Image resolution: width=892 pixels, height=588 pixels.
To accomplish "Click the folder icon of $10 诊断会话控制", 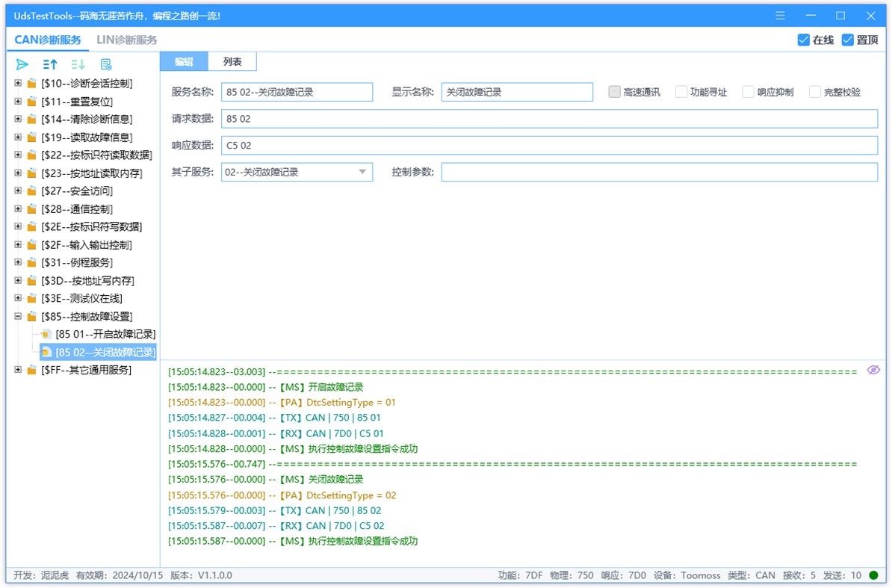I will coord(32,84).
